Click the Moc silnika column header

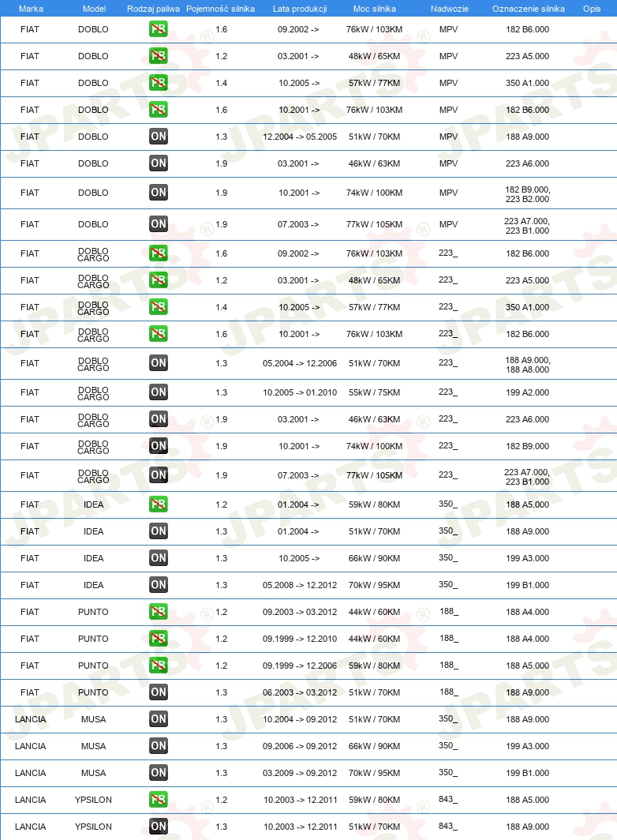(x=374, y=9)
